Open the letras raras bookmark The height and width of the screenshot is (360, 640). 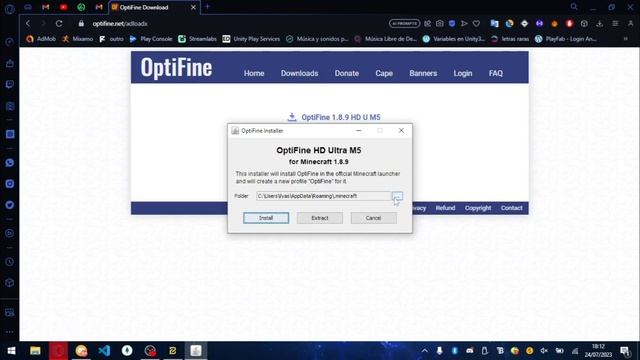510,39
